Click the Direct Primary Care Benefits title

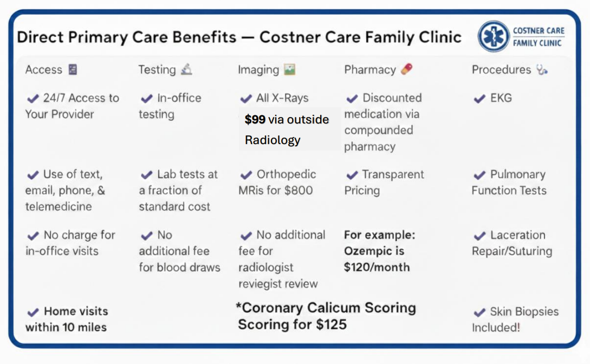(x=239, y=37)
